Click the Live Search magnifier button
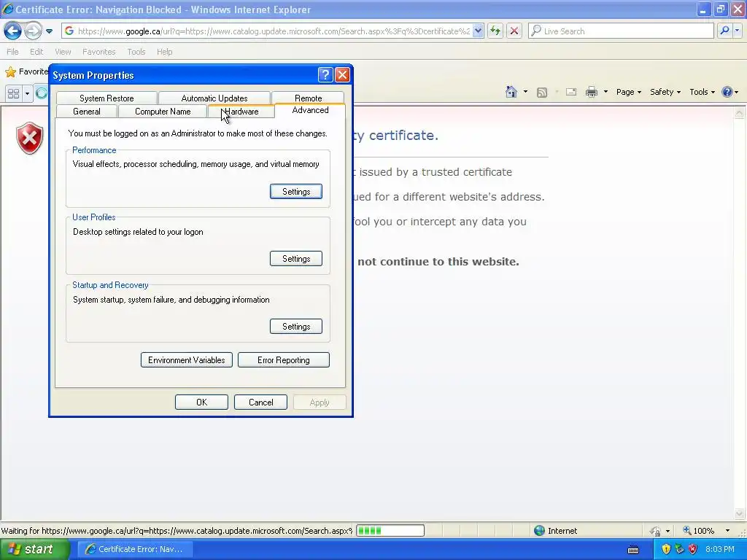 724,31
